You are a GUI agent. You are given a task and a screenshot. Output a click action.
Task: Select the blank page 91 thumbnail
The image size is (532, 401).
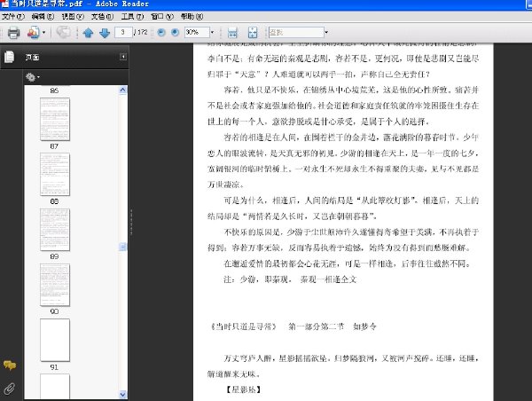pos(55,340)
